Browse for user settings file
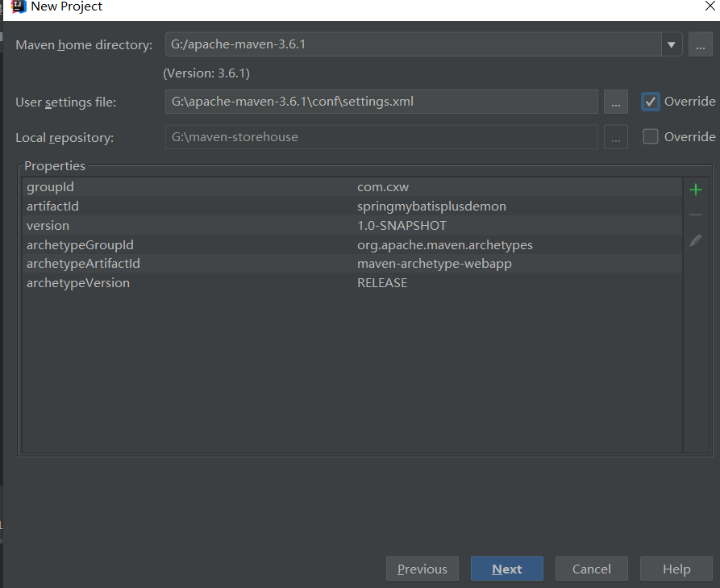The image size is (720, 588). [615, 102]
